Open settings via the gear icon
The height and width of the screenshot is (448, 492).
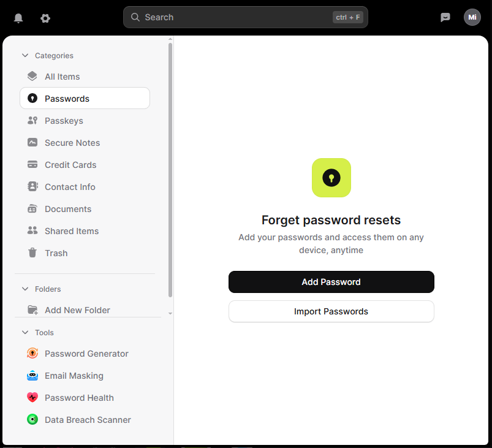tap(45, 18)
